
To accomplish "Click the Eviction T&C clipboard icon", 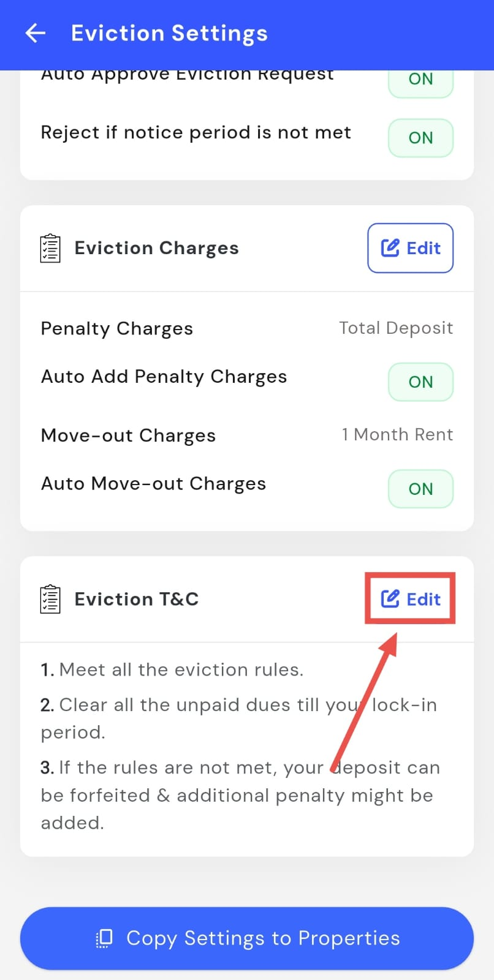I will (50, 599).
